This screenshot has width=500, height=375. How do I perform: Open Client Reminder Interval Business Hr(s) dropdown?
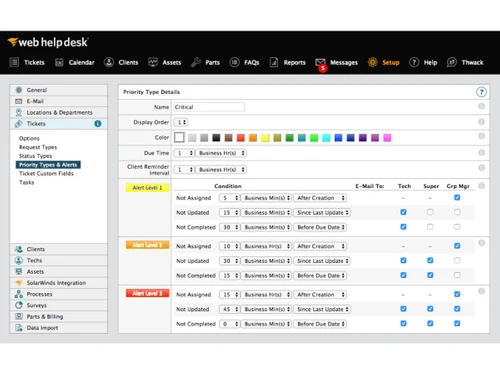[221, 170]
